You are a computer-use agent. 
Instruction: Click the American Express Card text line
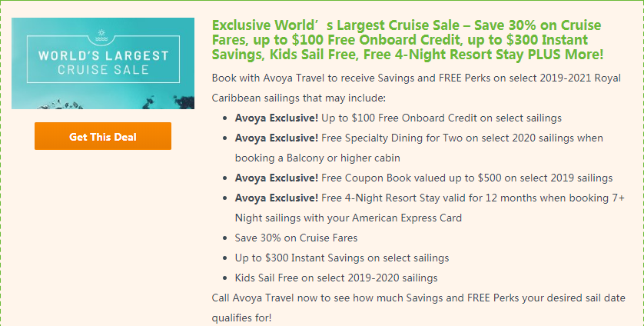348,218
